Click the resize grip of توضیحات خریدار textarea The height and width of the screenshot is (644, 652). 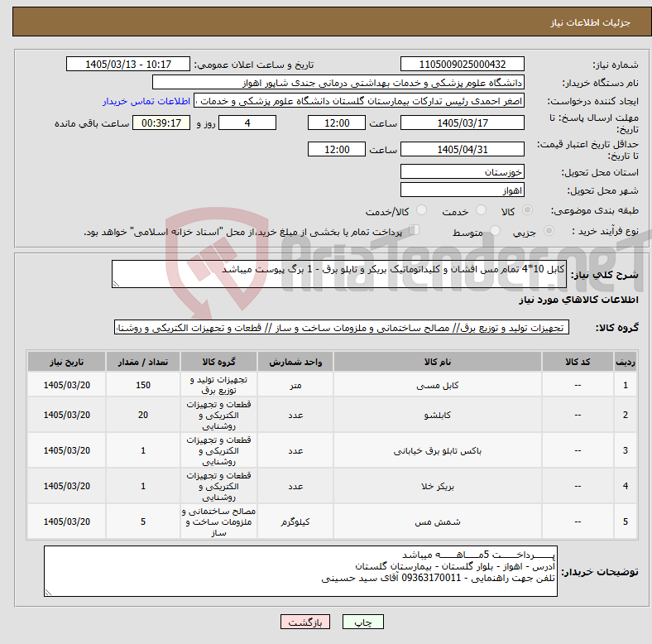[48, 593]
